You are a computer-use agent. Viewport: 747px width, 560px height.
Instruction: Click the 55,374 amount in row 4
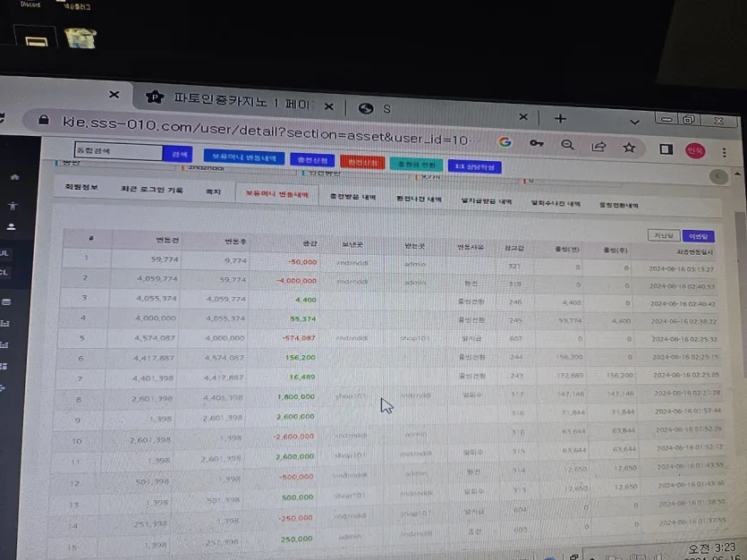pos(303,318)
